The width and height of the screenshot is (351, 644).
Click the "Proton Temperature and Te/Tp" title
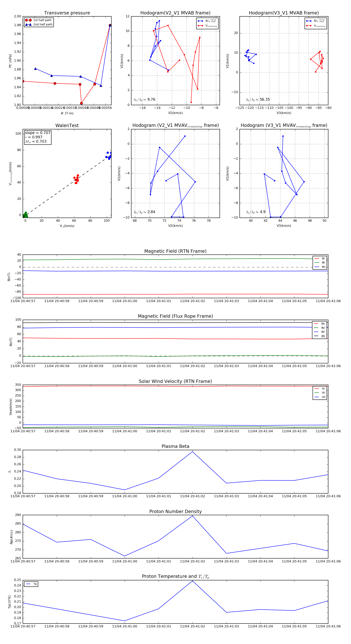click(x=175, y=576)
